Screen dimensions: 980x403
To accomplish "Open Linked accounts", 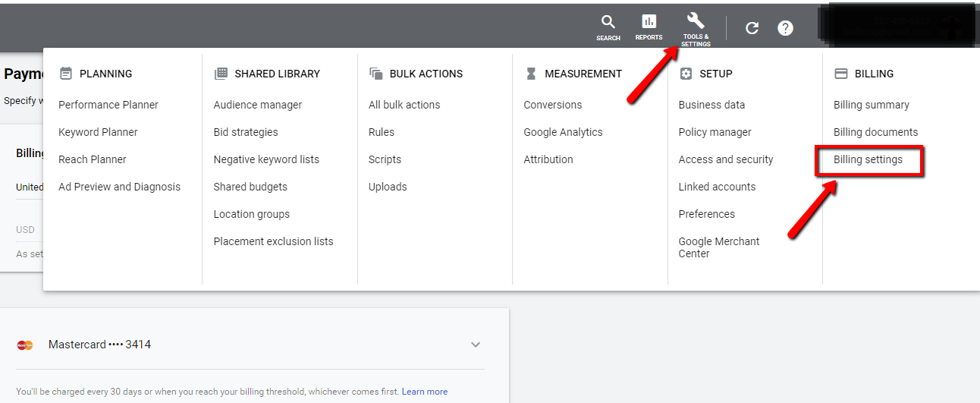I will tap(717, 187).
